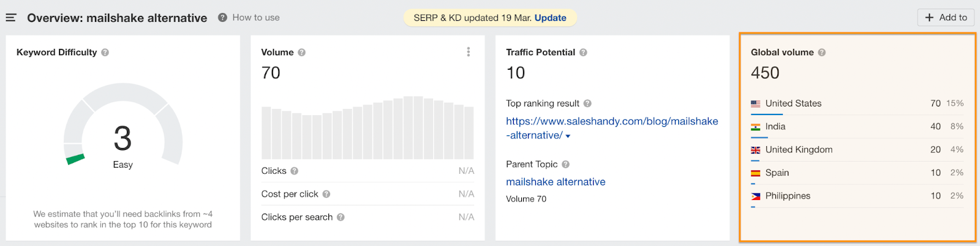Show Volume help tooltip icon
Screen dimensions: 980x246
coord(301,53)
